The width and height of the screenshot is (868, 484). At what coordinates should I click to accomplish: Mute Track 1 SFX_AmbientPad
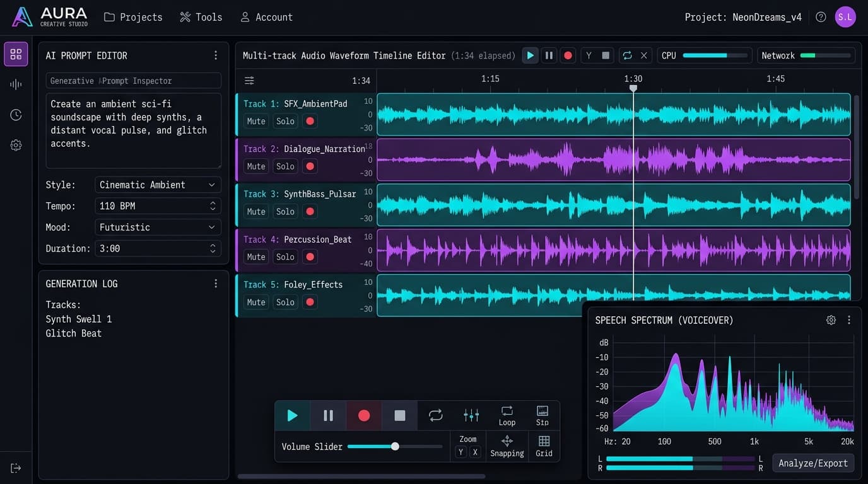[x=256, y=121]
